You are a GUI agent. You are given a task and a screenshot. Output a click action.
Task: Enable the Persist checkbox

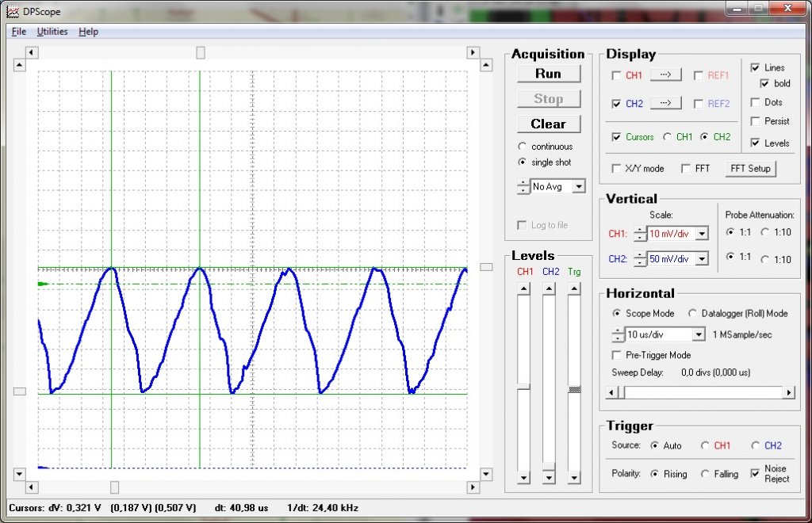(x=755, y=121)
